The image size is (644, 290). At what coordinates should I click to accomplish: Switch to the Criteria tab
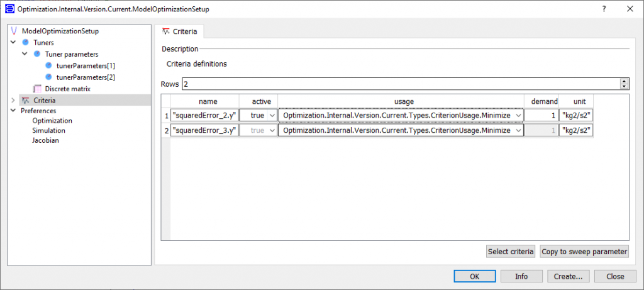pyautogui.click(x=180, y=31)
